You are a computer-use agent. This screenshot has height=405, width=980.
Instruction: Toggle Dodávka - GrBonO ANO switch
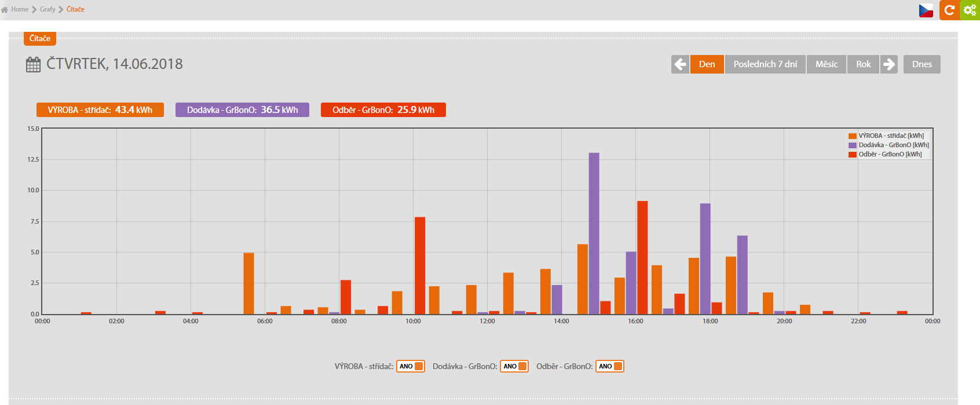click(514, 366)
